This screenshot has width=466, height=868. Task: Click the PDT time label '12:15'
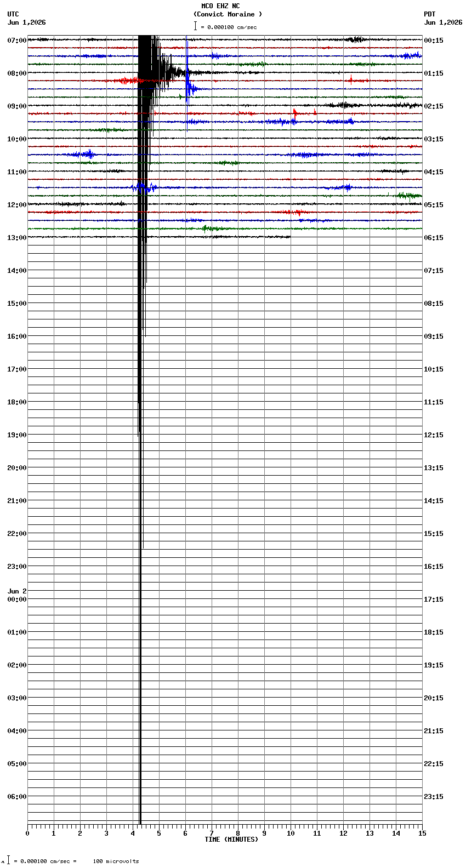(x=434, y=435)
